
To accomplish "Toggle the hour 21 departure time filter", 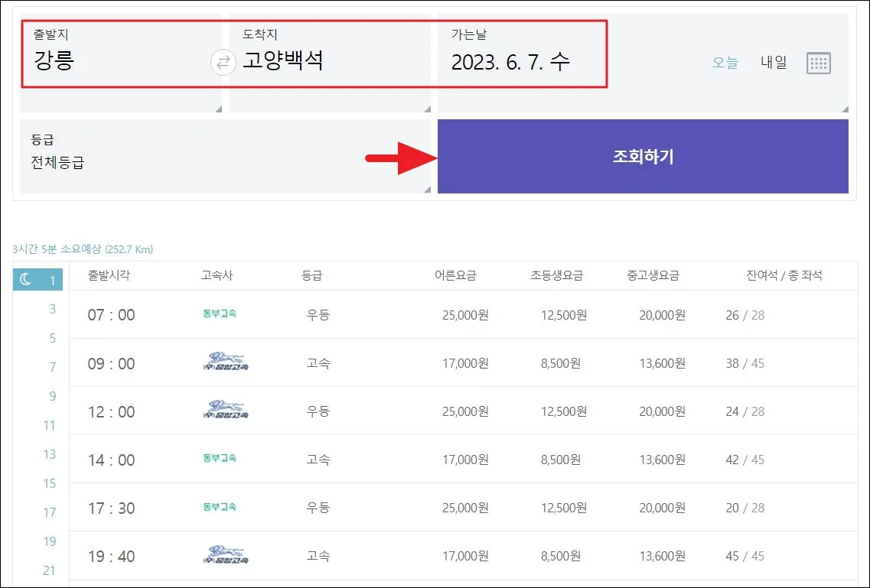I will (x=48, y=570).
